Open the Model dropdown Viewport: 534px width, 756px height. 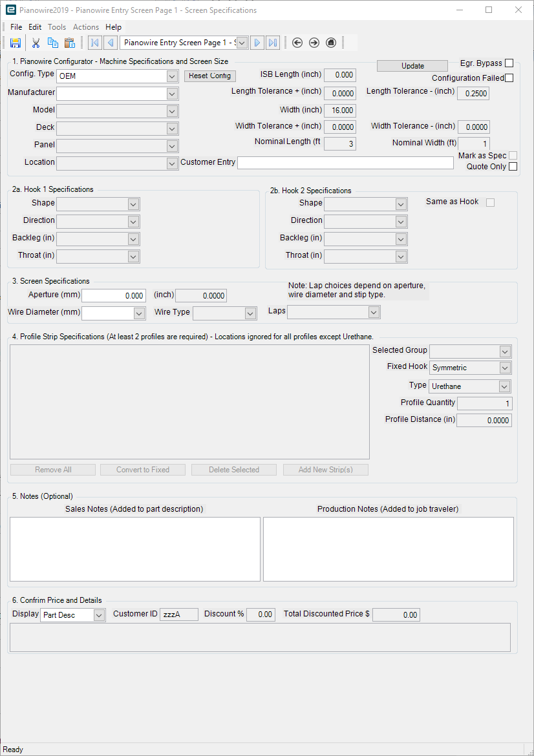[x=172, y=111]
